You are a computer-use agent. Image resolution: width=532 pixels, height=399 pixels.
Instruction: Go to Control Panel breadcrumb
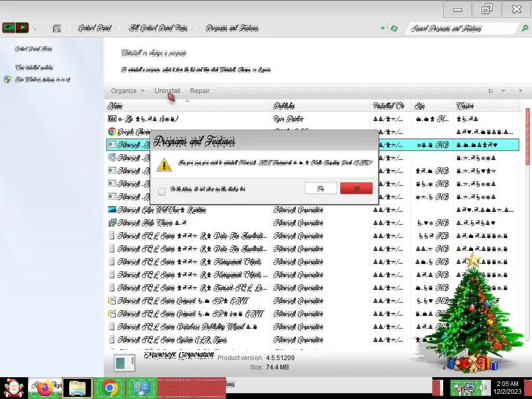tap(95, 28)
